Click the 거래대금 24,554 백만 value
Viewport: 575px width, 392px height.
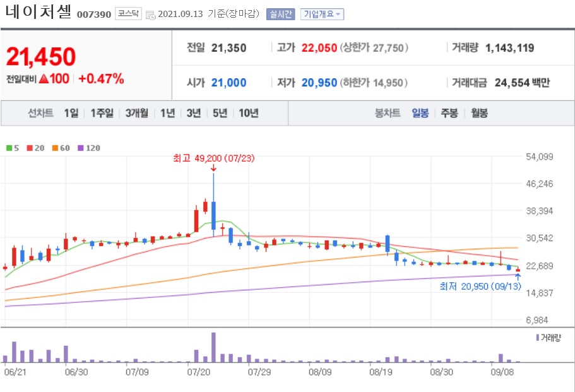522,83
